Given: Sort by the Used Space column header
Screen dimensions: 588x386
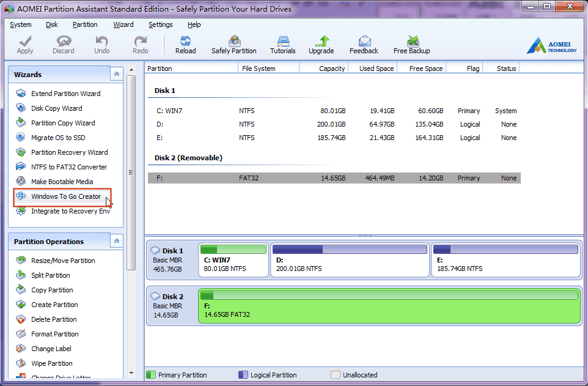Looking at the screenshot, I should [x=373, y=69].
